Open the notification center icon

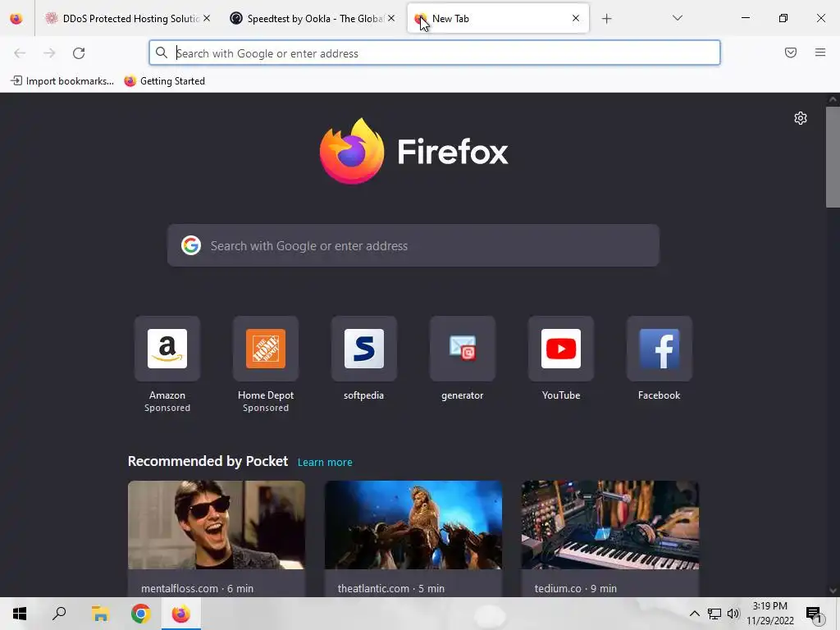[814, 614]
